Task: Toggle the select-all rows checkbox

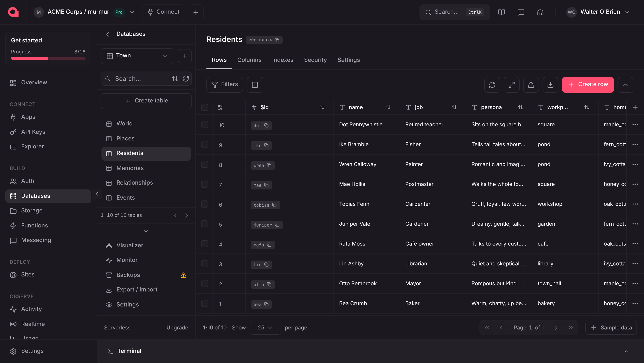Action: click(204, 107)
